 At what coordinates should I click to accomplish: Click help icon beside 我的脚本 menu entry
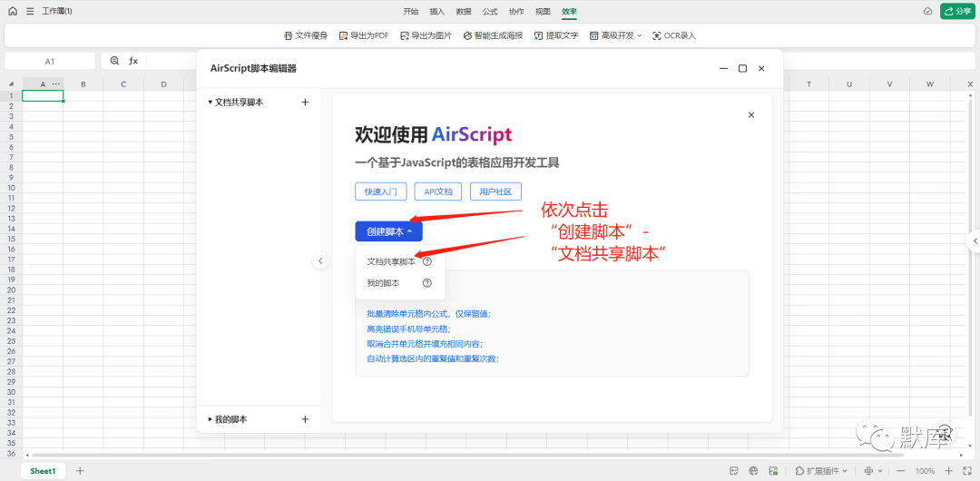pyautogui.click(x=427, y=283)
